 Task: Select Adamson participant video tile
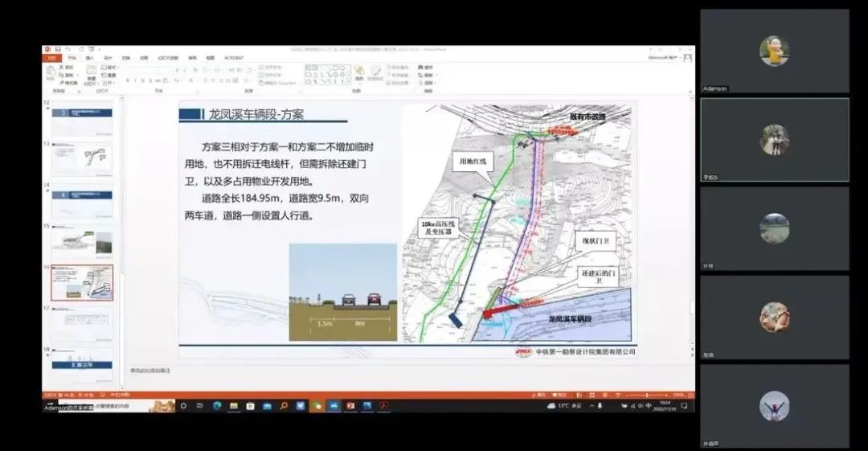[x=775, y=51]
